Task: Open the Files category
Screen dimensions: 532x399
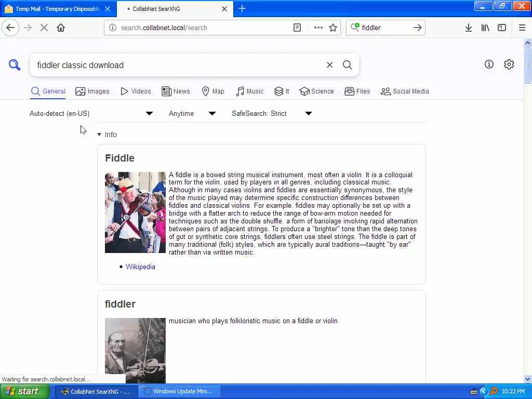Action: 357,91
